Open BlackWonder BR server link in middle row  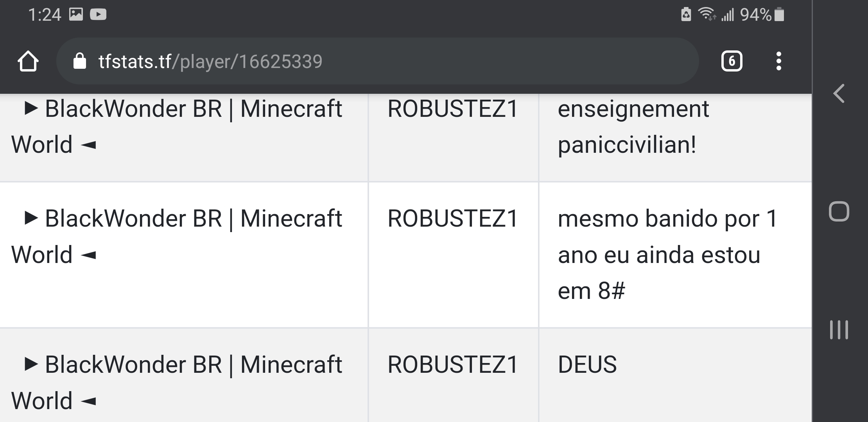(176, 236)
